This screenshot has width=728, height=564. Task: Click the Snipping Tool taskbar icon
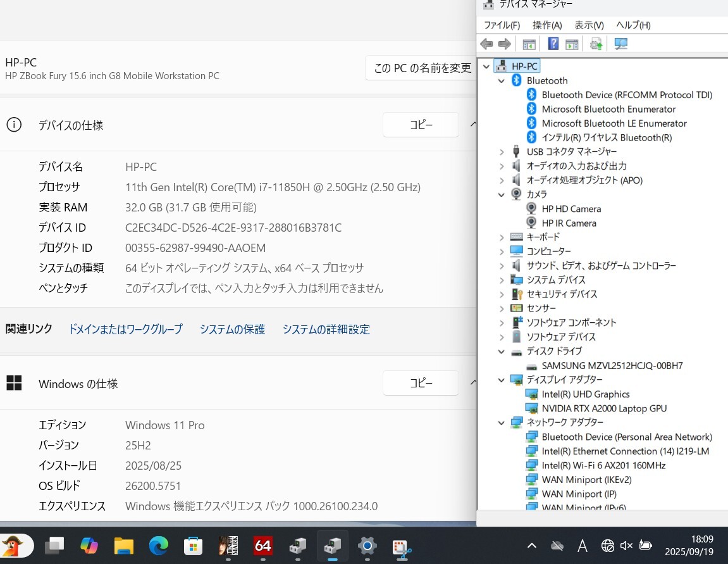402,545
